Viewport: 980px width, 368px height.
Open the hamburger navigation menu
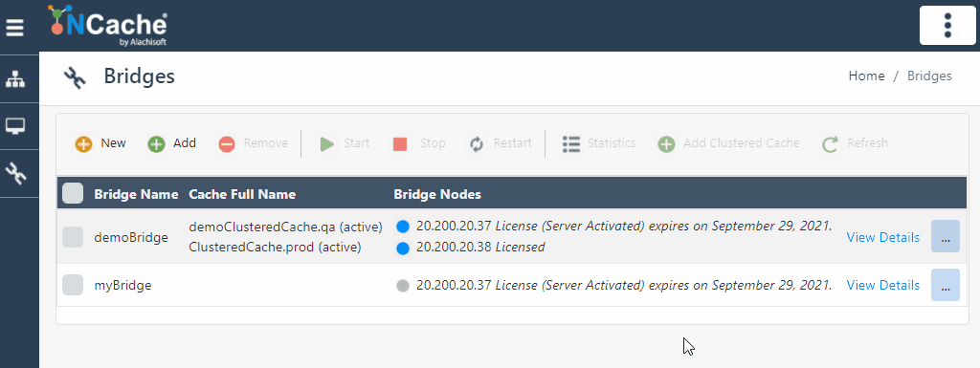(15, 28)
